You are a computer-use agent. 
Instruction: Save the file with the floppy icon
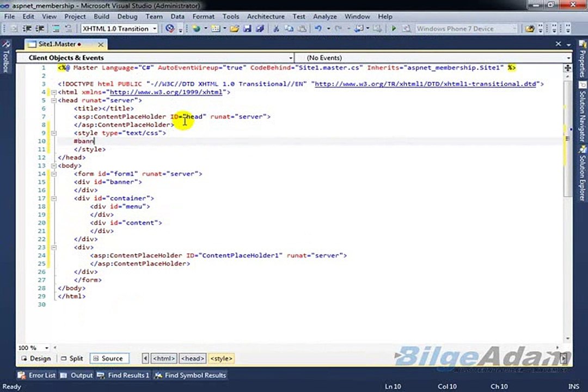pos(247,28)
